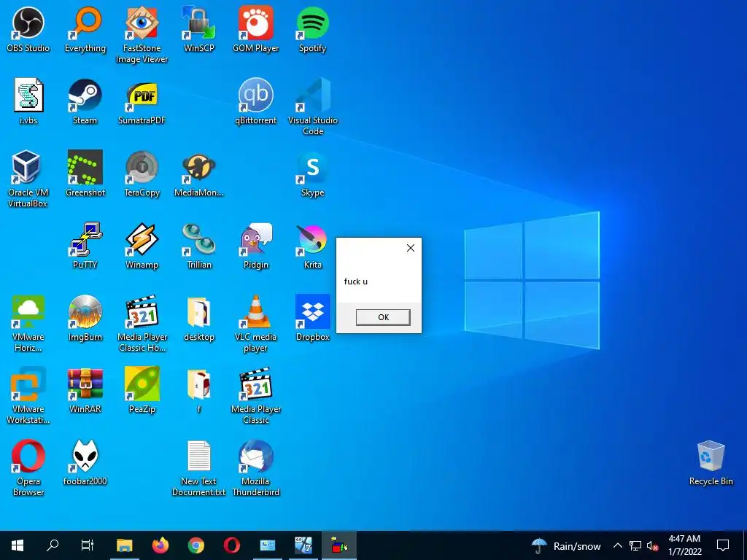Open taskbar search magnifier
This screenshot has width=747, height=560.
[x=53, y=545]
